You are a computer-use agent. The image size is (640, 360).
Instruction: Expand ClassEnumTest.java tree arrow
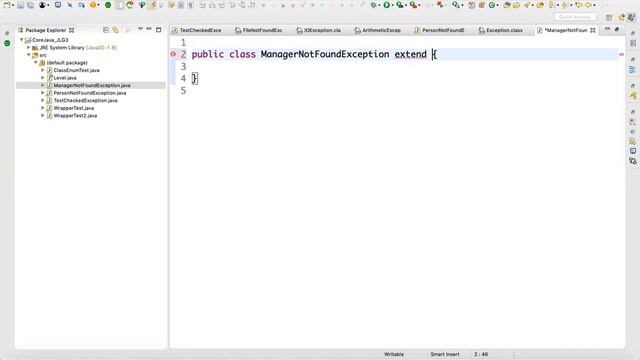point(42,70)
